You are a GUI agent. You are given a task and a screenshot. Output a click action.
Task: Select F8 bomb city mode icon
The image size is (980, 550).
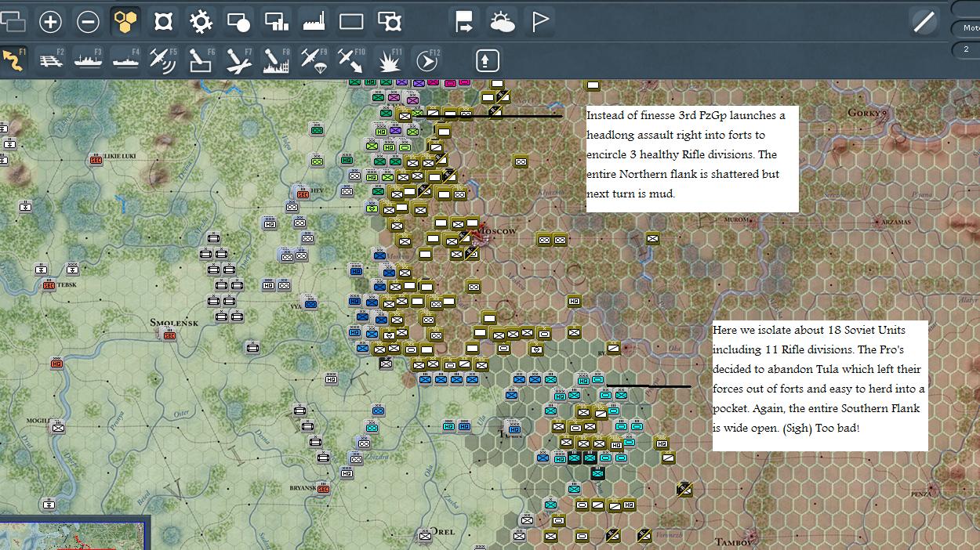coord(276,60)
